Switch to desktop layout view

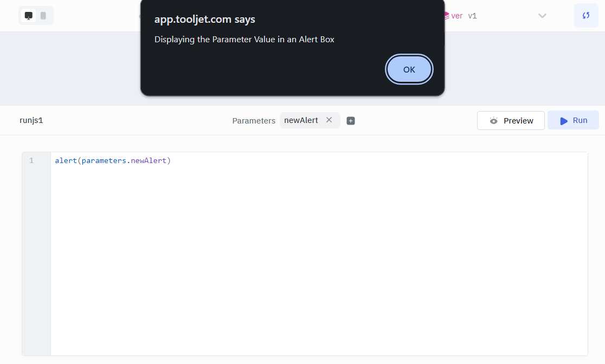[29, 16]
